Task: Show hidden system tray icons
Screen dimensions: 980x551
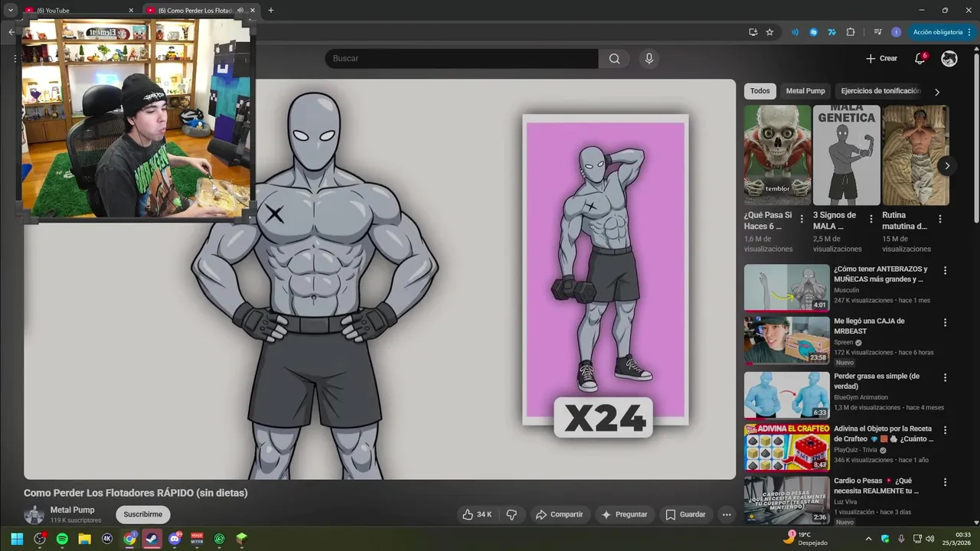Action: click(868, 539)
